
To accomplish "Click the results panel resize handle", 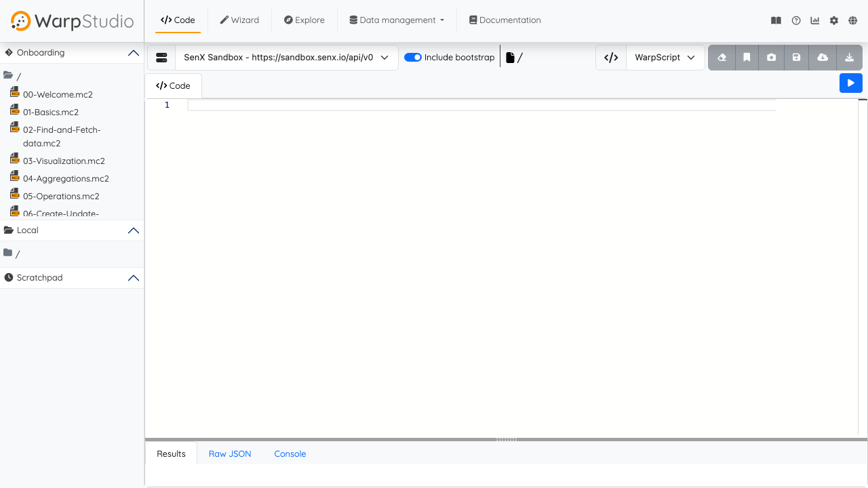I will point(507,439).
